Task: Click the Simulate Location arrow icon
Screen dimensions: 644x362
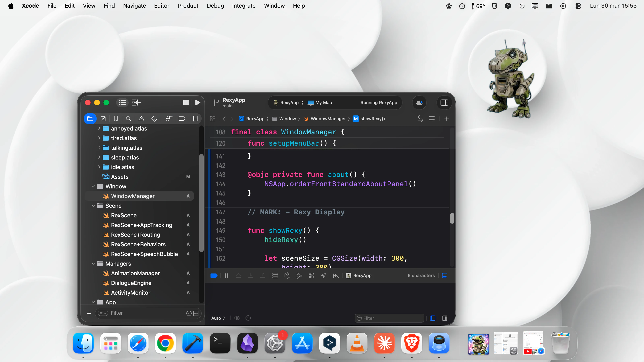Action: (x=323, y=276)
